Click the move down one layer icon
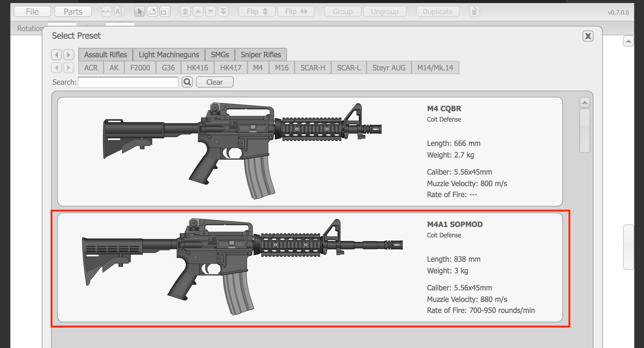 pyautogui.click(x=211, y=12)
